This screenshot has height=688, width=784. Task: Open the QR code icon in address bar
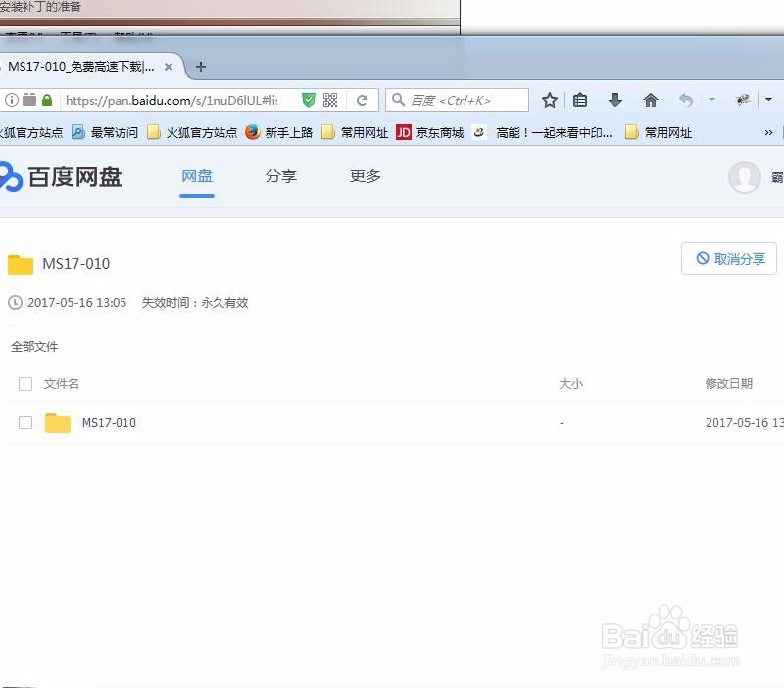click(x=331, y=99)
